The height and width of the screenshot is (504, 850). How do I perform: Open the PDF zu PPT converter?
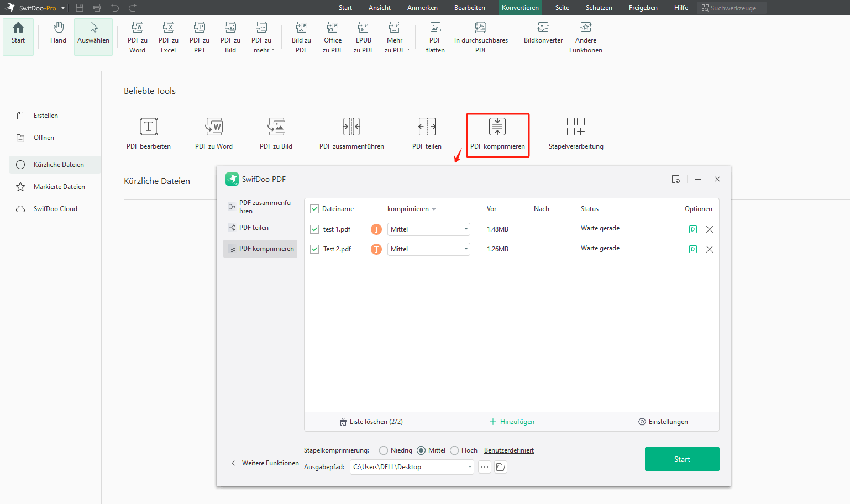(200, 38)
